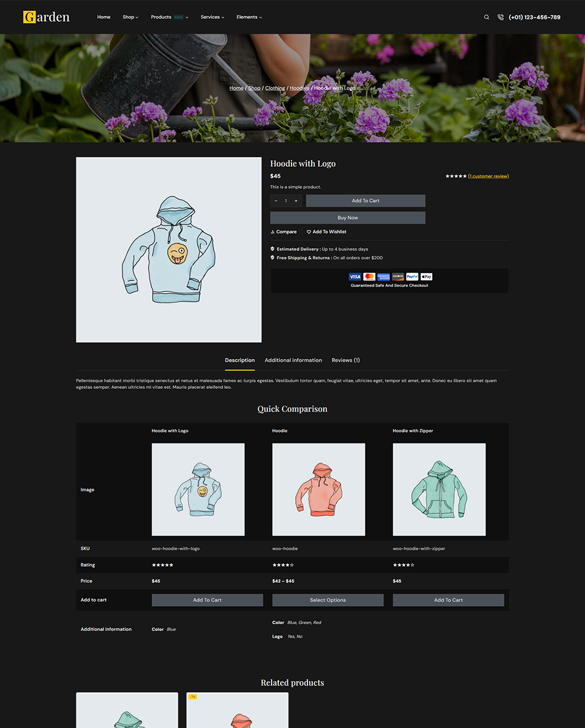
Task: Open the Services dropdown menu
Action: tap(212, 17)
